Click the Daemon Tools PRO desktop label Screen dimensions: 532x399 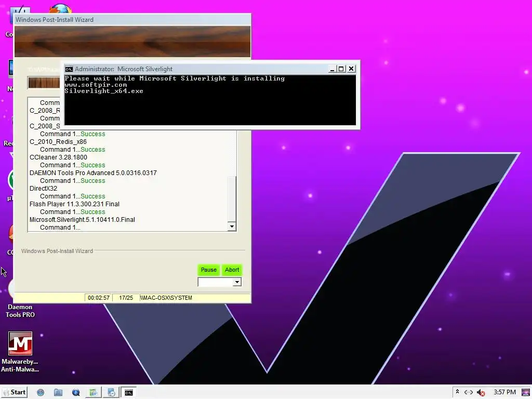[20, 311]
